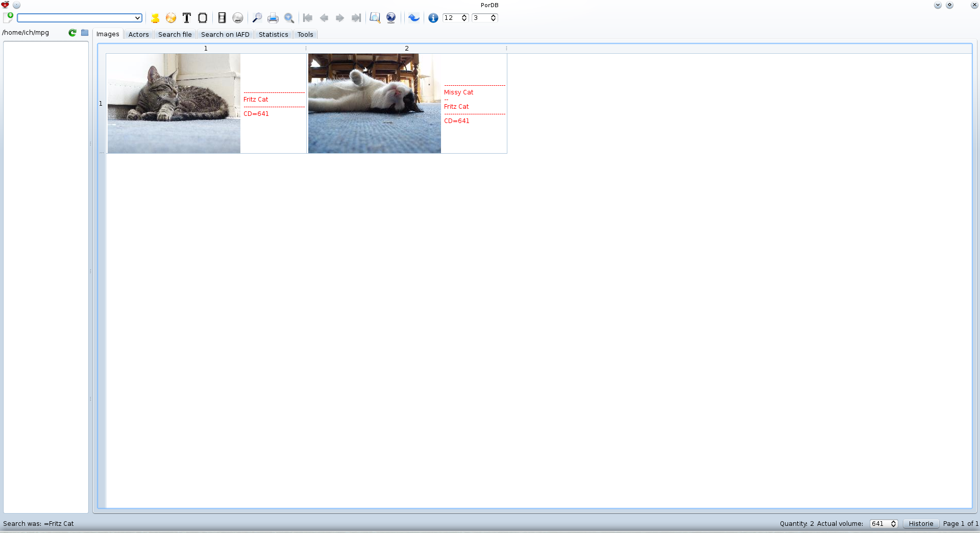Close the PorDB window
Screen dimensions: 980x533
click(x=974, y=5)
